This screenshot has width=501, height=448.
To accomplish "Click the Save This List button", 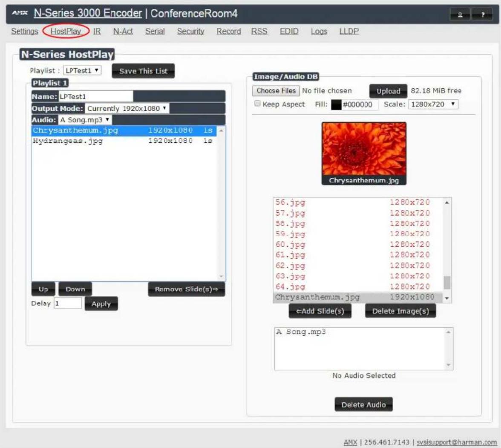I will (x=143, y=71).
